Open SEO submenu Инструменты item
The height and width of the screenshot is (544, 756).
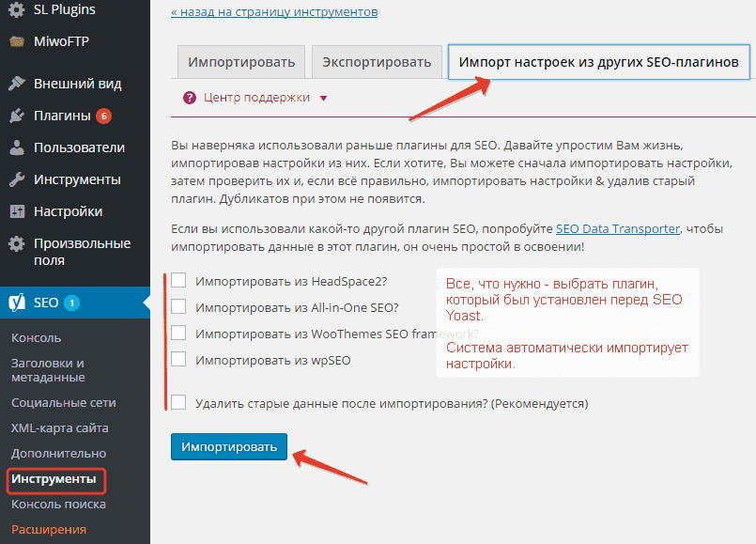[54, 479]
